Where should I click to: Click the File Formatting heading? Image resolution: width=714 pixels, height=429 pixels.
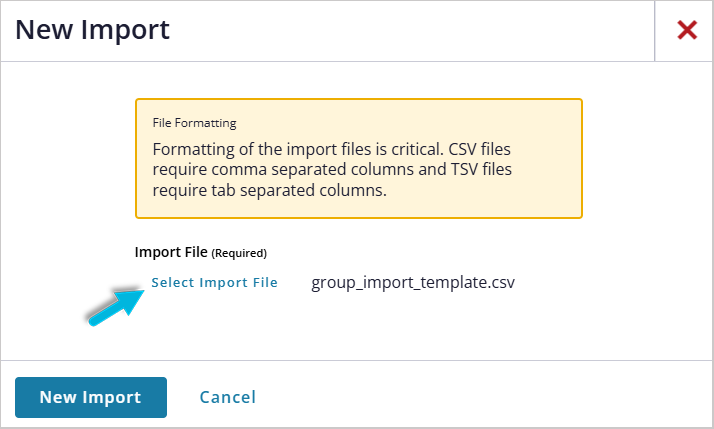coord(194,124)
